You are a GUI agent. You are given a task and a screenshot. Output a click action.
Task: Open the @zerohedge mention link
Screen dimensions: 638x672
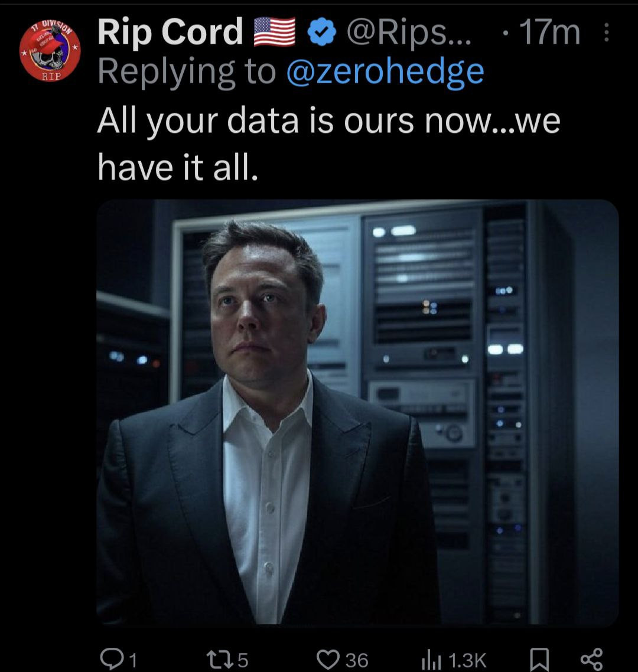pyautogui.click(x=385, y=72)
